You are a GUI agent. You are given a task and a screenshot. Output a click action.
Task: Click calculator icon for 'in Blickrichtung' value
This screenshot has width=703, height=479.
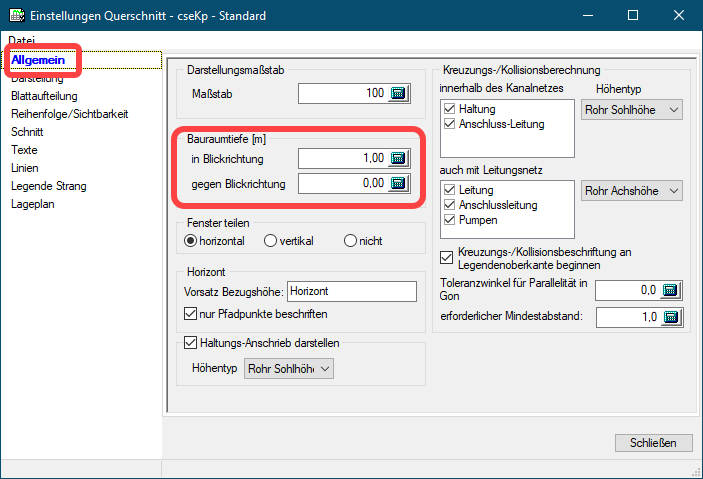[399, 158]
